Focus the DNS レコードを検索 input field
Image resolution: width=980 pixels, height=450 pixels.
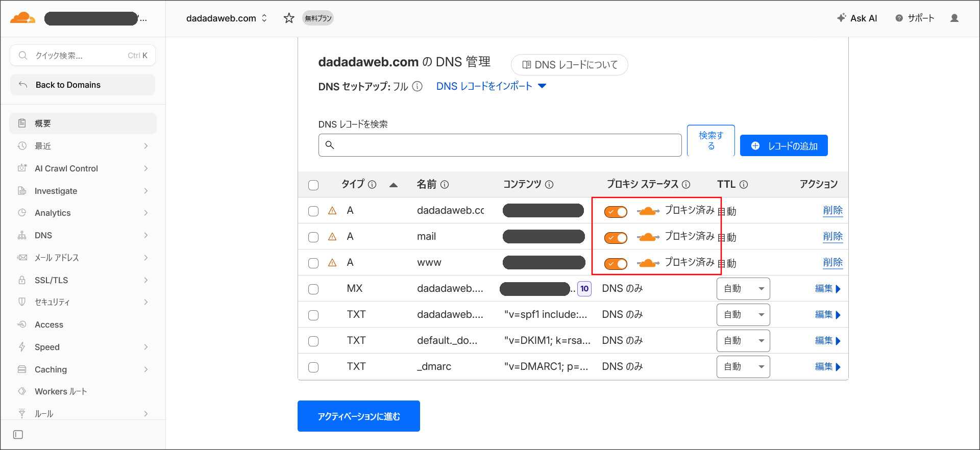500,145
